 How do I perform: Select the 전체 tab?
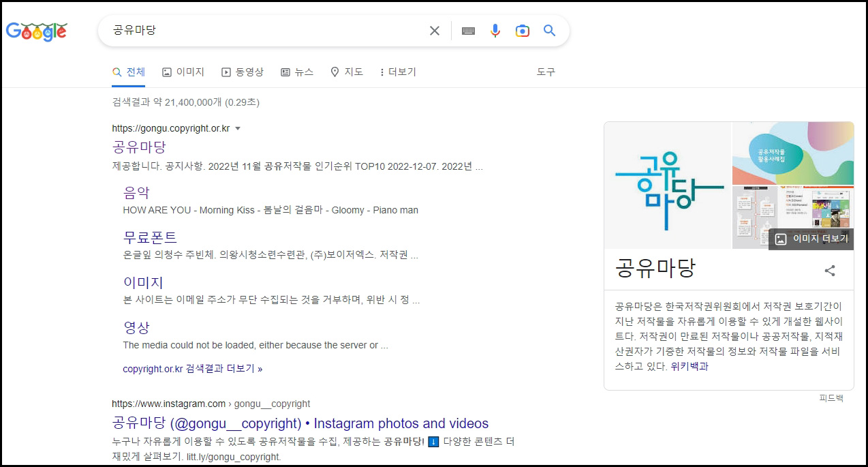coord(129,72)
